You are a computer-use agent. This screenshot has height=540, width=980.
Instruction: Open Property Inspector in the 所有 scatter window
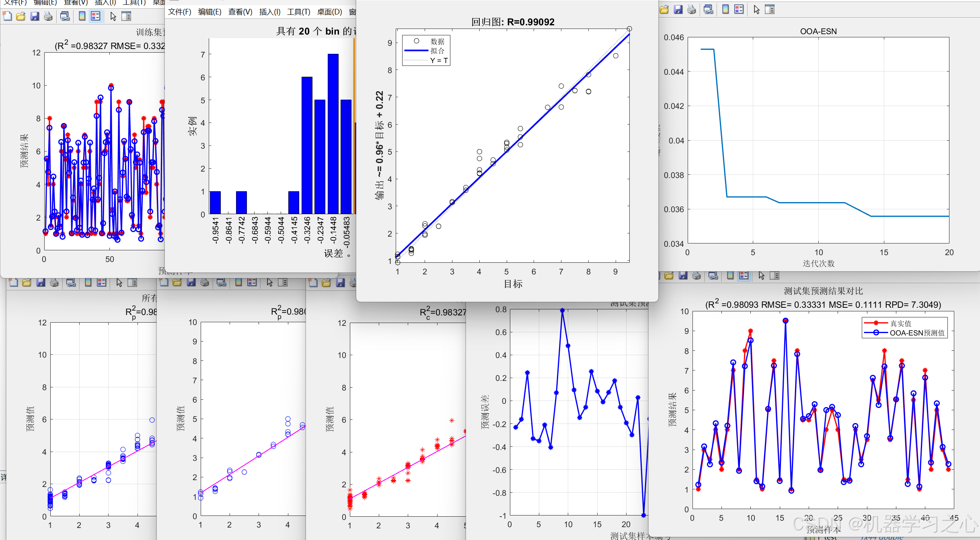(x=132, y=282)
